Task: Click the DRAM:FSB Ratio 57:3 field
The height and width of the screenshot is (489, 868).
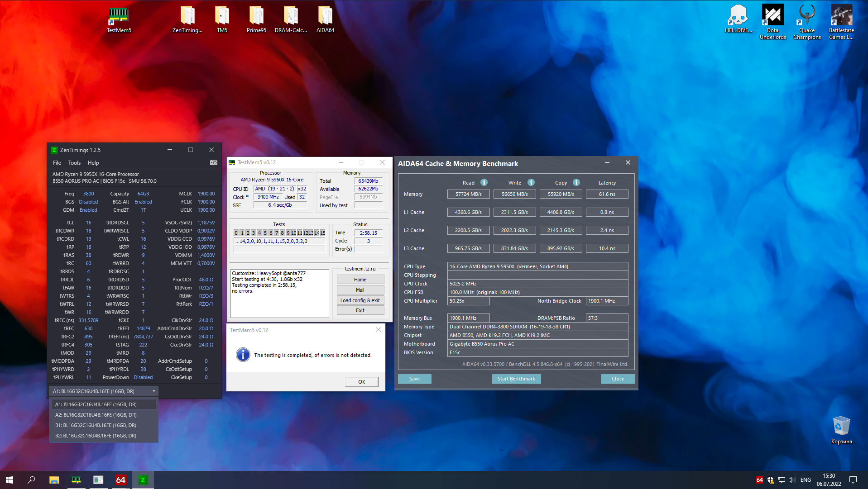Action: (607, 318)
